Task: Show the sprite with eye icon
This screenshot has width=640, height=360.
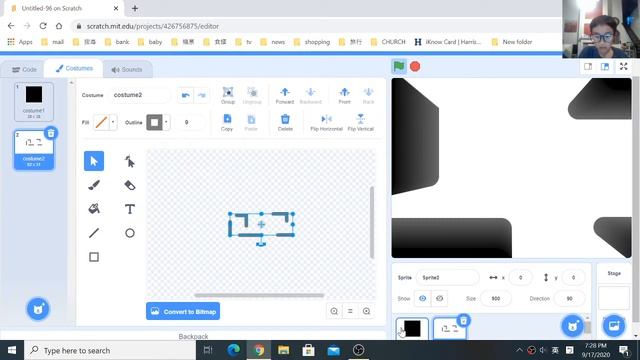Action: pos(422,298)
